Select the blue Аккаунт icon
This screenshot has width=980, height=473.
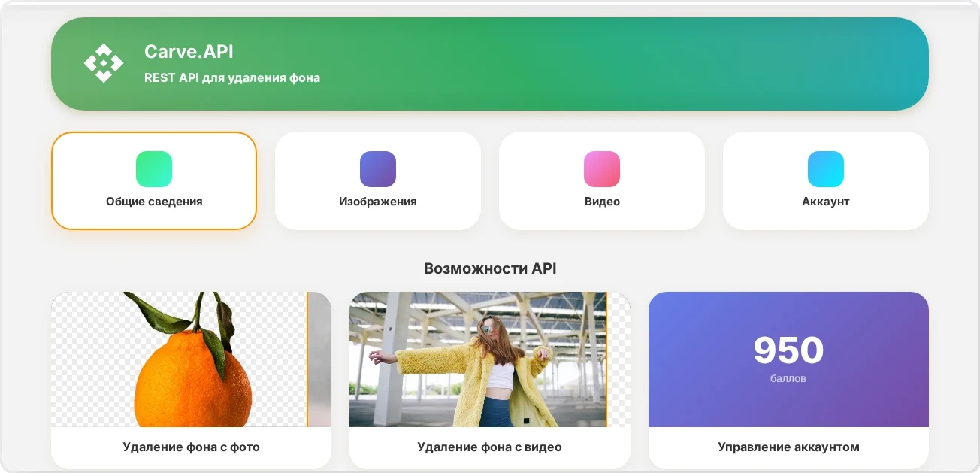click(x=826, y=169)
